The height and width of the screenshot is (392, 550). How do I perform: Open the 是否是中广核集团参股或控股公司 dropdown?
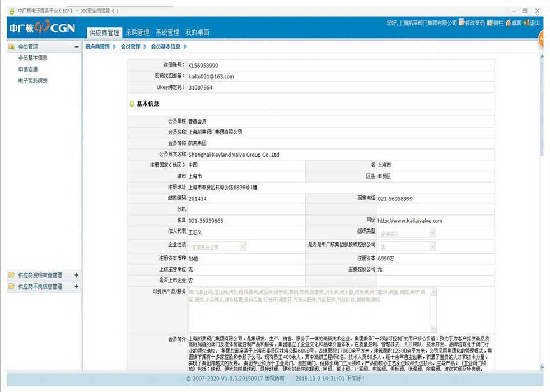tap(407, 247)
